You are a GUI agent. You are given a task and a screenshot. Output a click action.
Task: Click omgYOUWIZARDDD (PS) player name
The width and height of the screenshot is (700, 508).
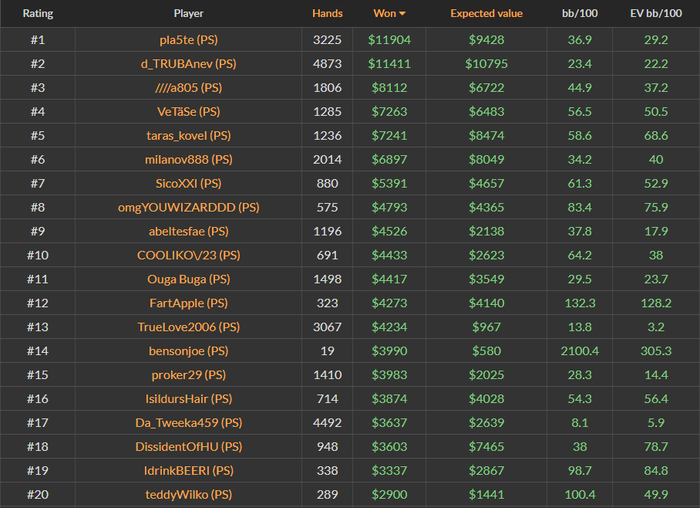click(x=189, y=208)
